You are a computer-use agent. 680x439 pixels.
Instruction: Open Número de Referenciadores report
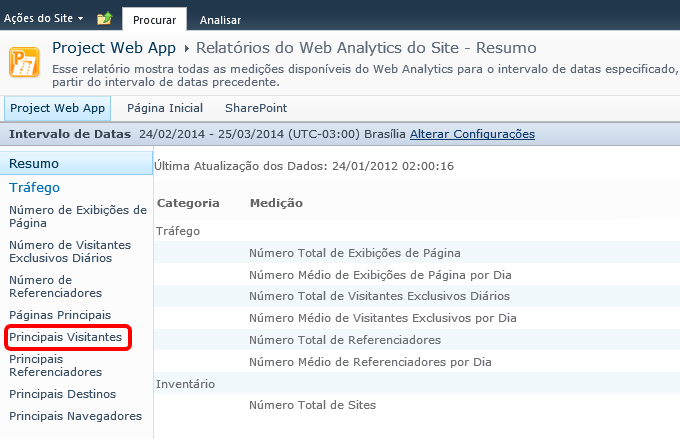(56, 286)
